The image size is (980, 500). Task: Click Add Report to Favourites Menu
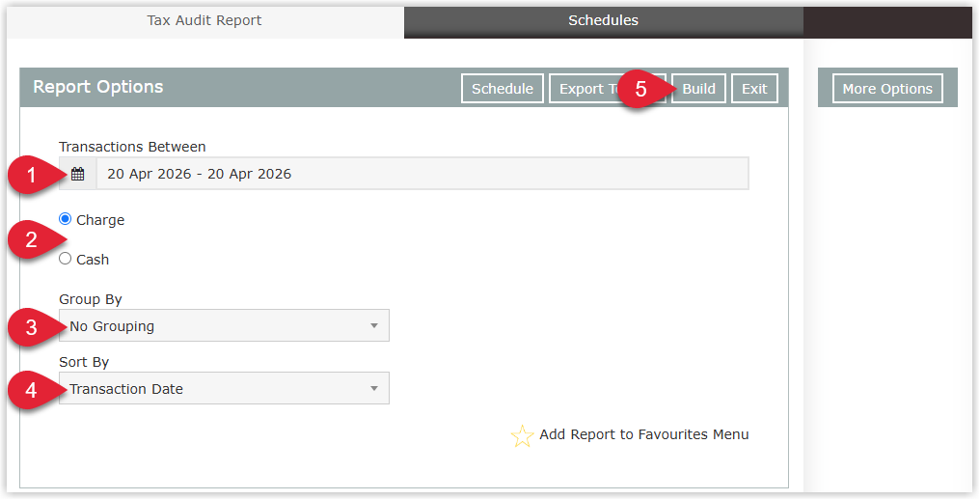pyautogui.click(x=643, y=434)
